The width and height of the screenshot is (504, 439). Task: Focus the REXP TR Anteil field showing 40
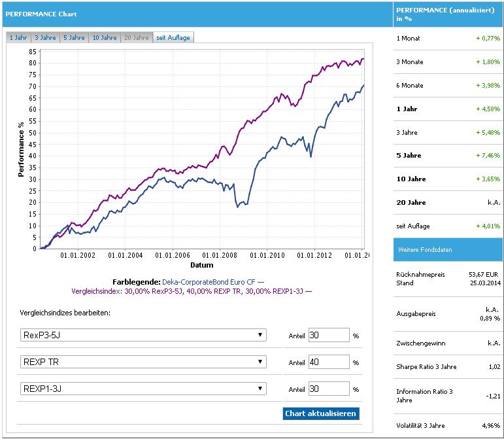click(x=329, y=362)
